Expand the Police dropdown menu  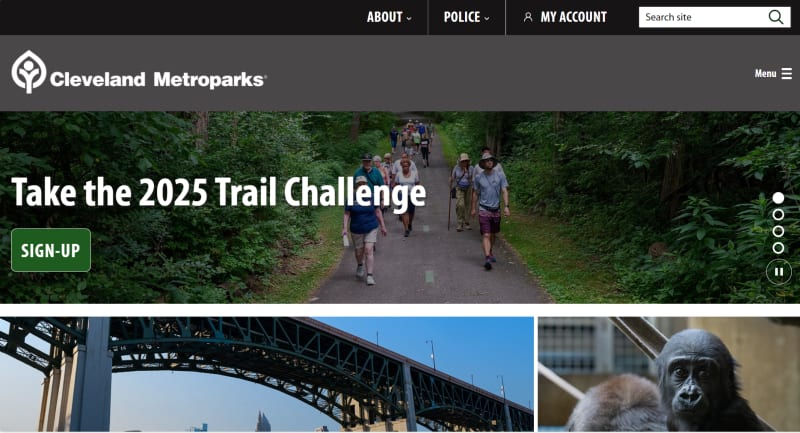tap(466, 17)
